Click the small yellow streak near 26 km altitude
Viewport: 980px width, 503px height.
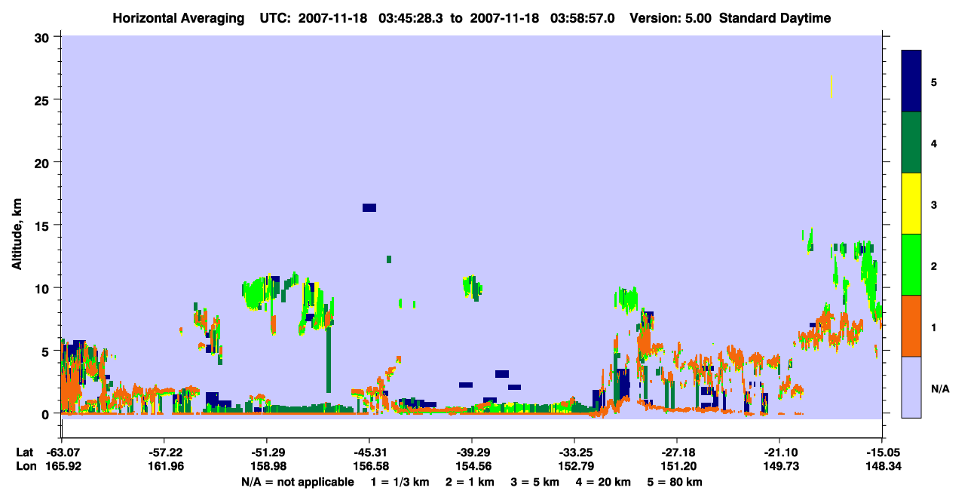831,86
